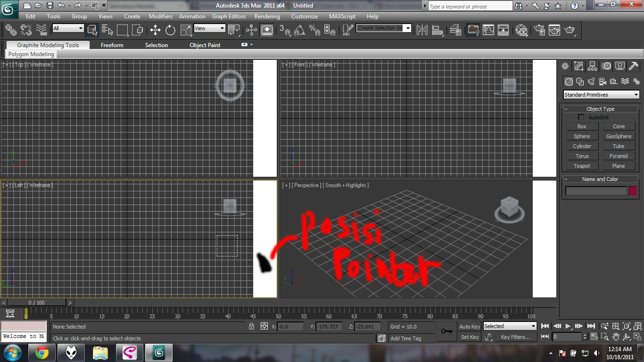Activate Bind to Space Warp tool

(x=41, y=30)
